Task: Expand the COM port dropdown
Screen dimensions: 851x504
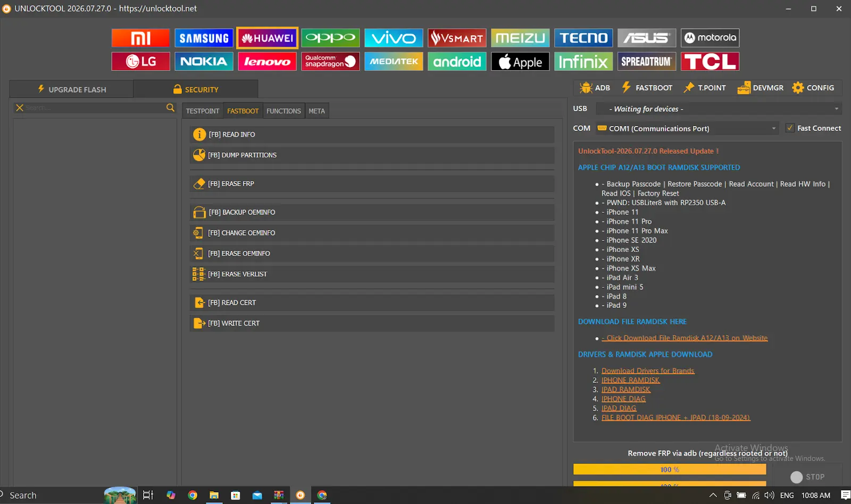Action: pyautogui.click(x=687, y=128)
